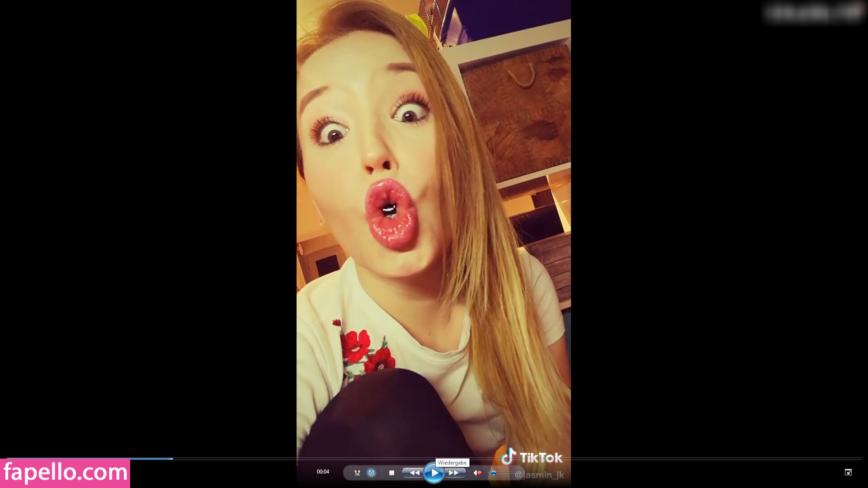
Task: Click the fapello.com watermark banner
Action: (x=65, y=473)
